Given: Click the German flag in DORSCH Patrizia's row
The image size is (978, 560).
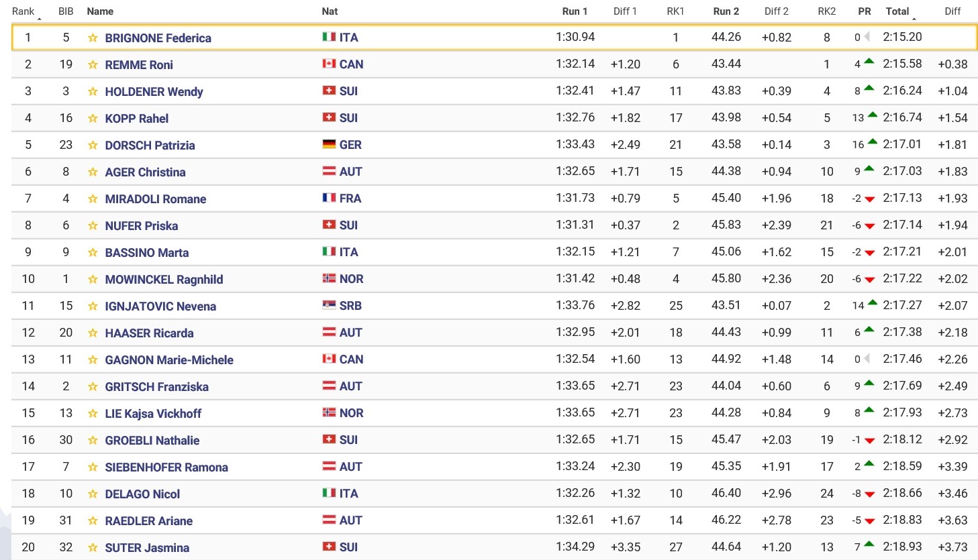Looking at the screenshot, I should 329,145.
